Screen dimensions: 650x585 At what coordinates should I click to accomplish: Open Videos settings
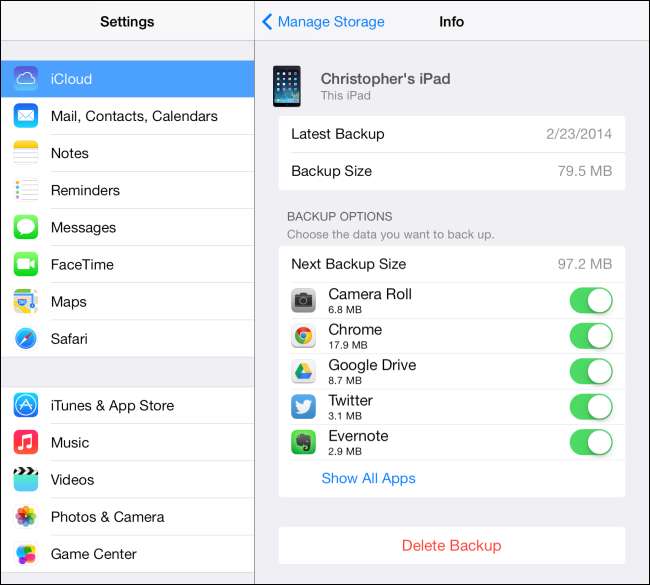[128, 479]
